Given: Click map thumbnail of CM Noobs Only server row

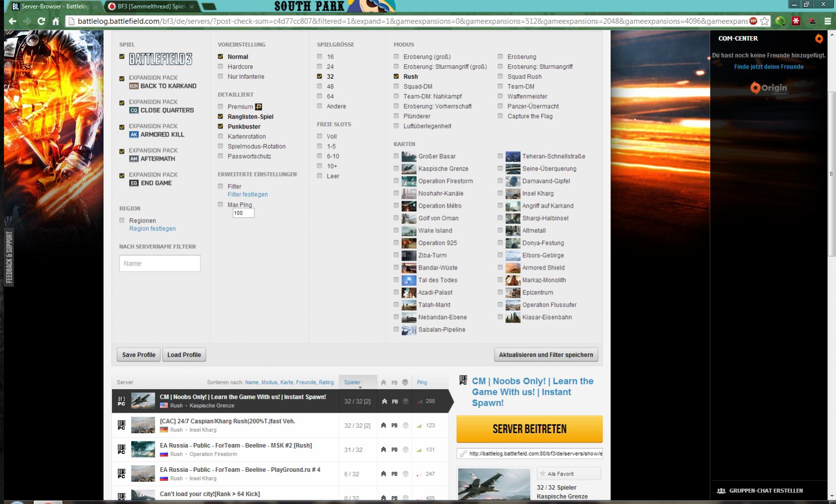Looking at the screenshot, I should [x=143, y=401].
